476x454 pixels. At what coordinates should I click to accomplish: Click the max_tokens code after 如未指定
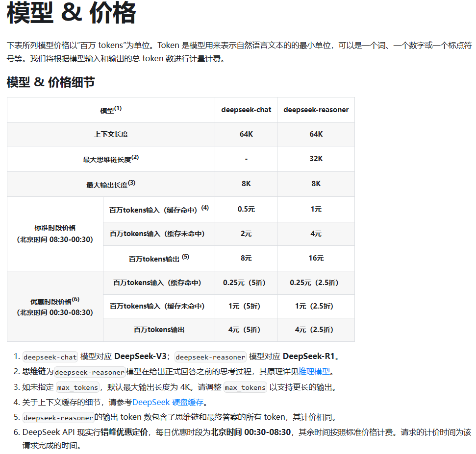78,387
